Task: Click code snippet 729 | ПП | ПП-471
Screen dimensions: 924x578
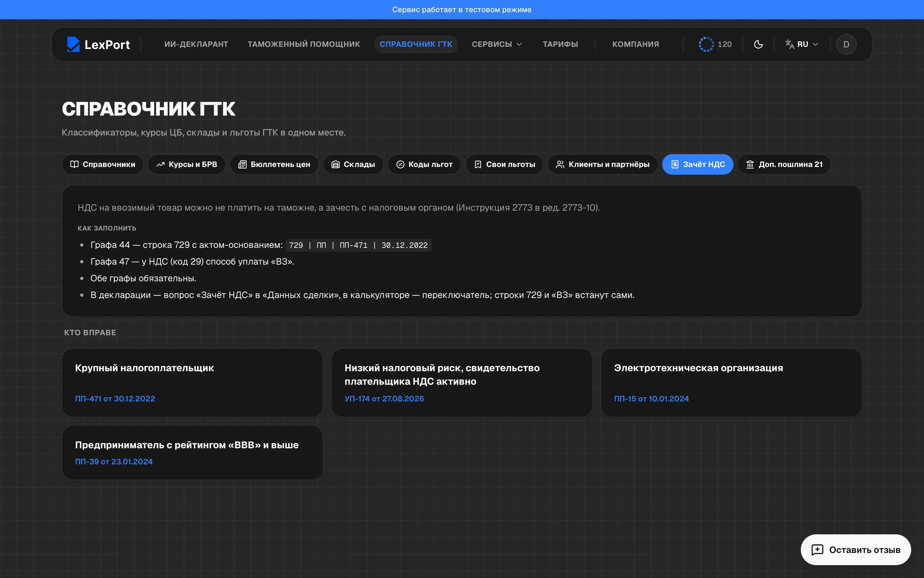Action: pyautogui.click(x=358, y=245)
